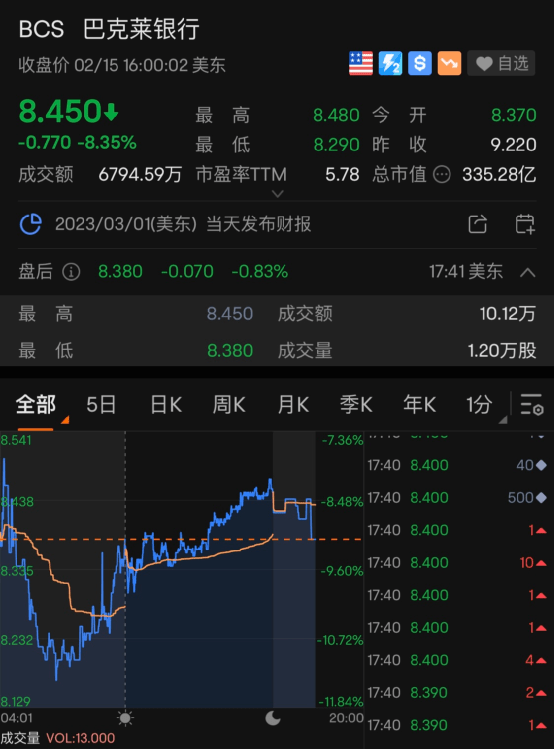Toggle 自选 favorite heart button

pyautogui.click(x=501, y=63)
